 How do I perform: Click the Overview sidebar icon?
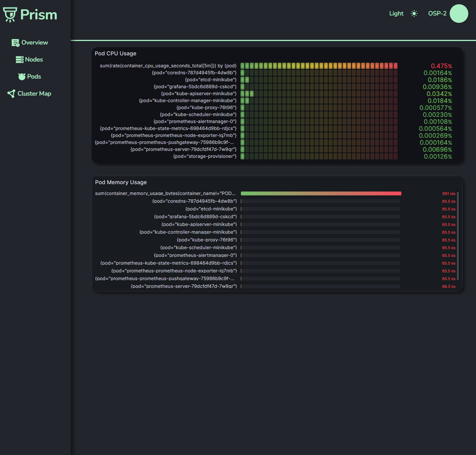[x=15, y=43]
